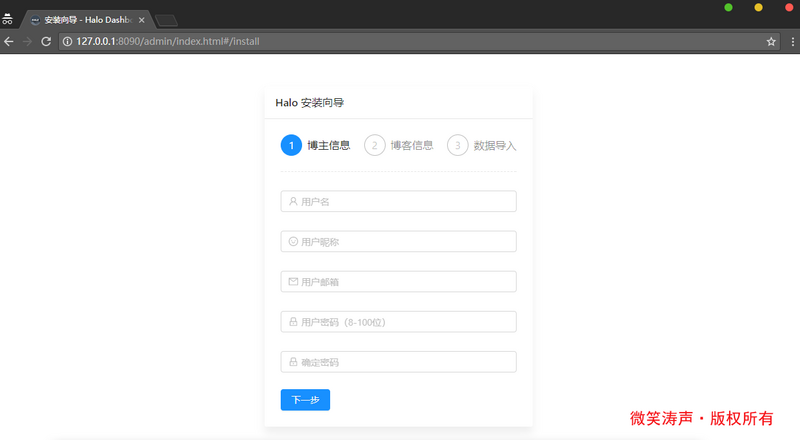Reload the page with refresh icon
The image size is (800, 440).
pyautogui.click(x=46, y=41)
